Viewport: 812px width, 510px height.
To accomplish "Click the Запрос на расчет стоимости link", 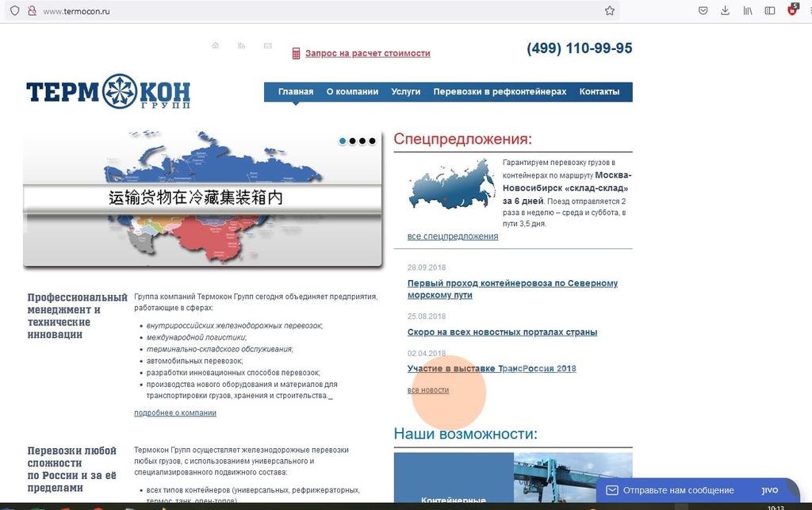I will click(368, 53).
